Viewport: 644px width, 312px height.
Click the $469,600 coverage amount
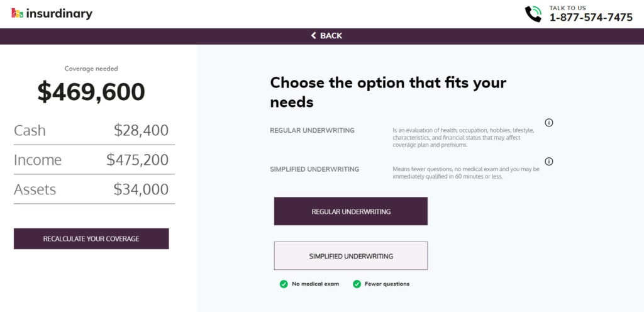click(x=91, y=92)
